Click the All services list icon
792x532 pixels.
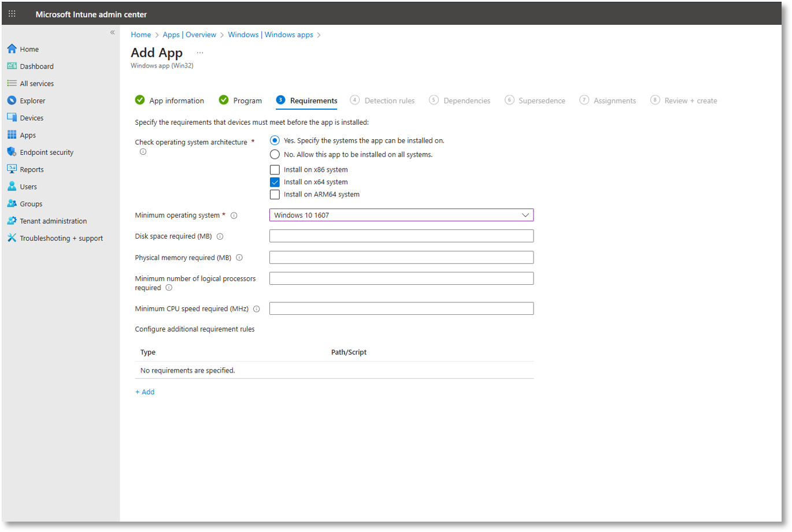click(12, 83)
